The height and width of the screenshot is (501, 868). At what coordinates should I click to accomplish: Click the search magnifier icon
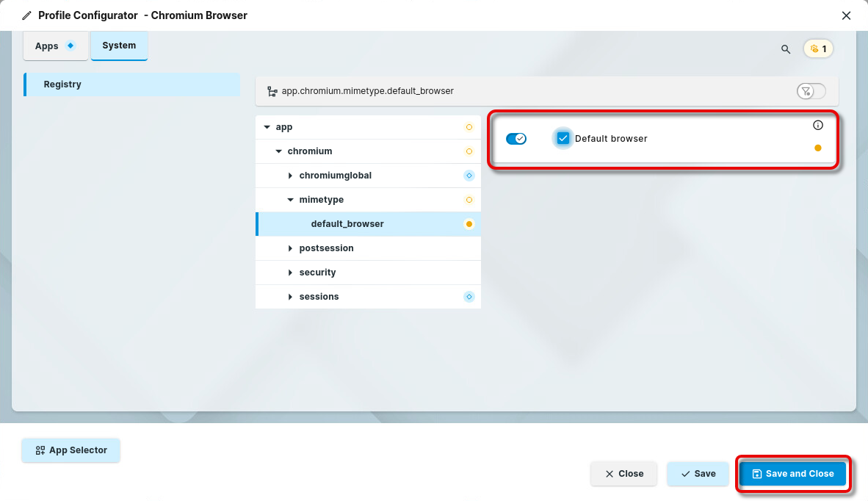pos(786,49)
